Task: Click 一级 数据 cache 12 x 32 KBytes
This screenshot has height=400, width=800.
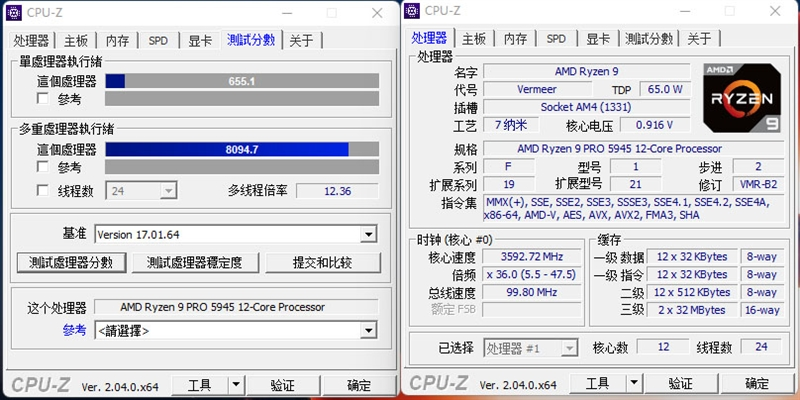Action: [692, 257]
